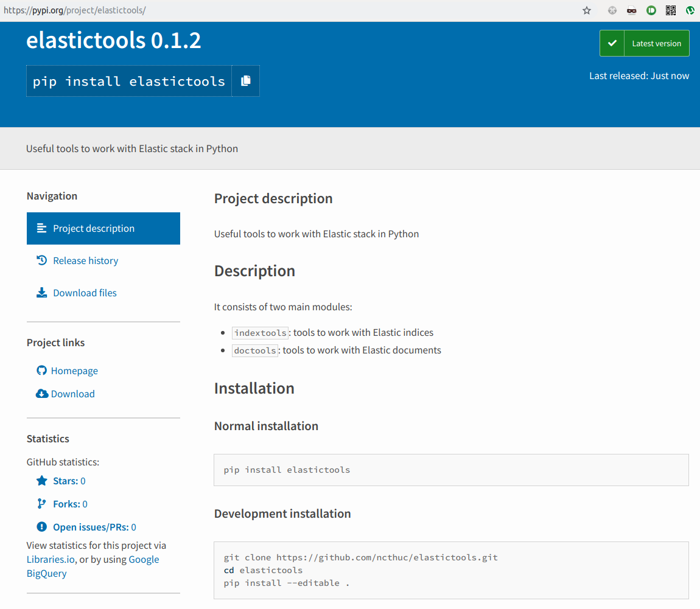Click the 'pip install --editable .' code line
The image size is (700, 609).
pyautogui.click(x=286, y=583)
